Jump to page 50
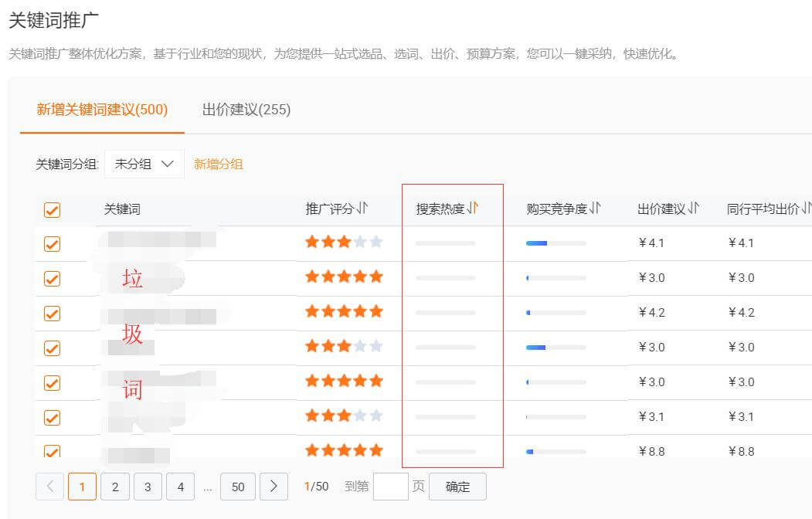This screenshot has width=812, height=519. (238, 487)
